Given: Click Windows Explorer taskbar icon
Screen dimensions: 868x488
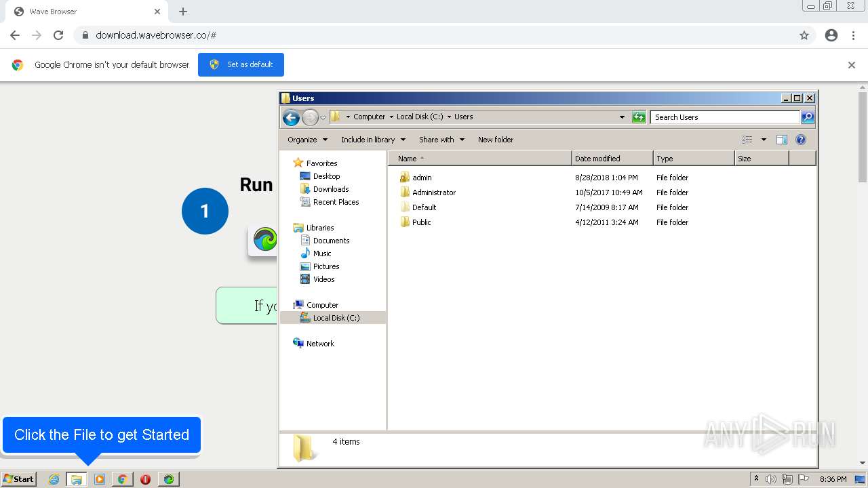Looking at the screenshot, I should click(x=77, y=479).
